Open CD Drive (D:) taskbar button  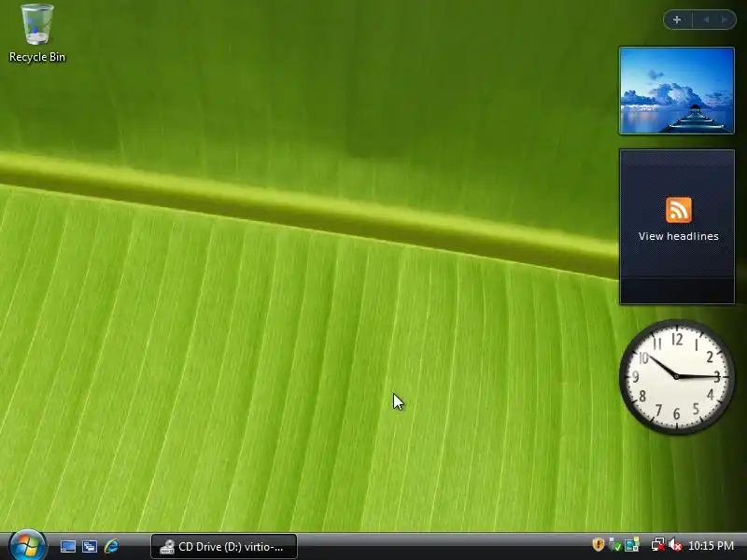(x=224, y=547)
